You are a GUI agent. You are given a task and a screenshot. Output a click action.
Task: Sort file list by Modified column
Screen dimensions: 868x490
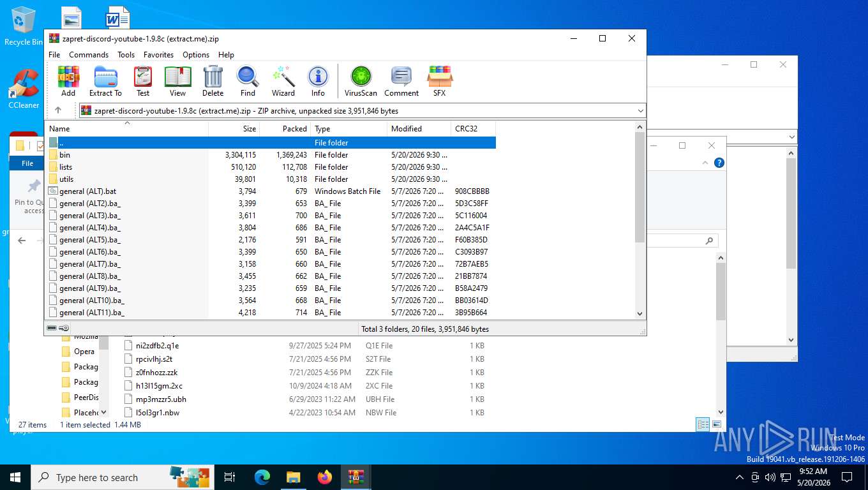(419, 128)
